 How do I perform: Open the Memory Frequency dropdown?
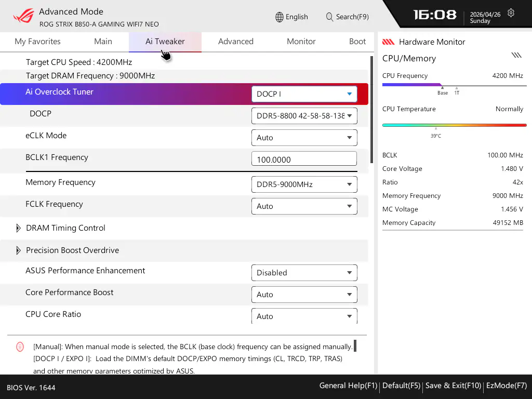(304, 184)
